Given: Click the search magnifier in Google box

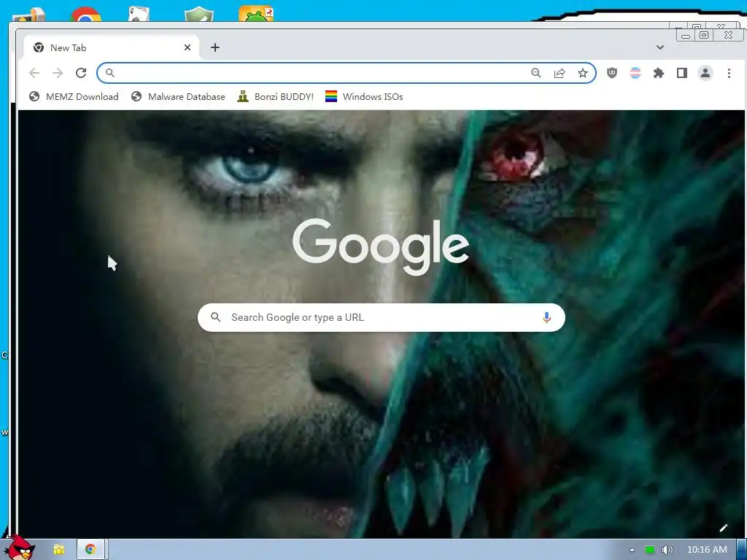Looking at the screenshot, I should click(x=216, y=317).
